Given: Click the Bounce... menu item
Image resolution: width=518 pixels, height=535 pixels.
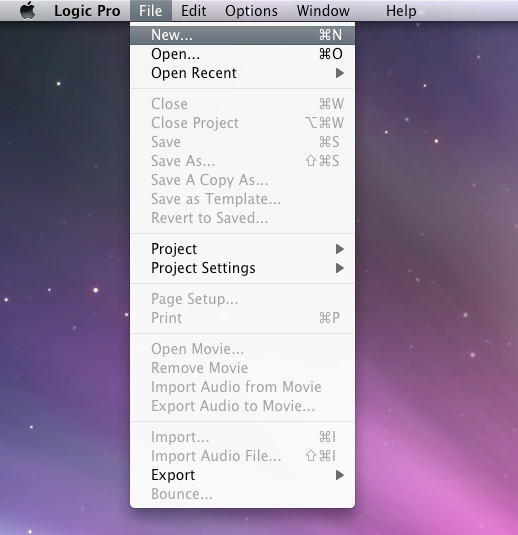Looking at the screenshot, I should click(x=242, y=494).
